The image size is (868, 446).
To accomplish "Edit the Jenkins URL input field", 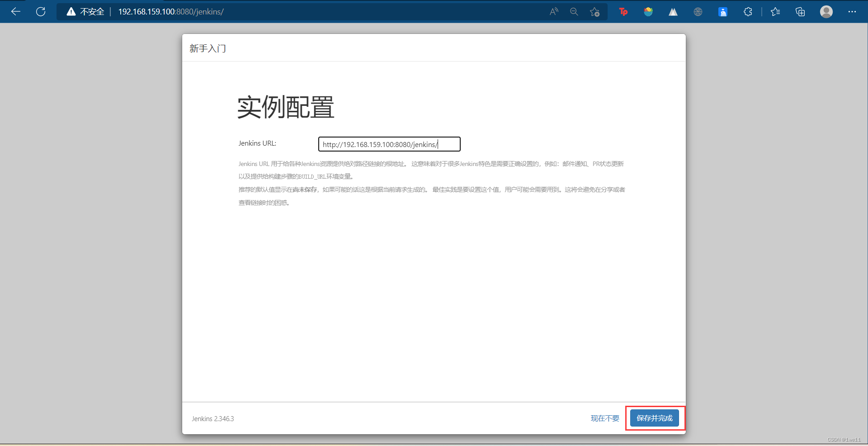I will 389,144.
